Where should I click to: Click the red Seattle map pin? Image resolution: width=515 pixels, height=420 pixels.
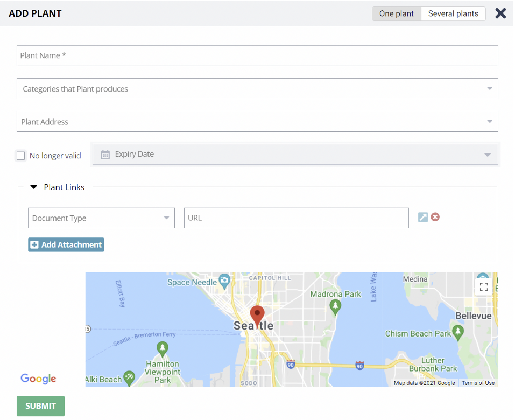[257, 315]
